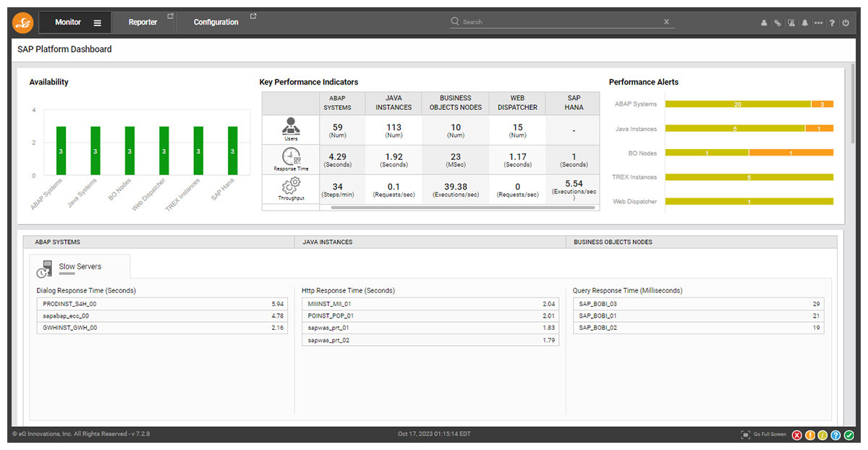Viewport: 868px width, 450px height.
Task: Click BO Nodes yellow alert segment
Action: 707,153
